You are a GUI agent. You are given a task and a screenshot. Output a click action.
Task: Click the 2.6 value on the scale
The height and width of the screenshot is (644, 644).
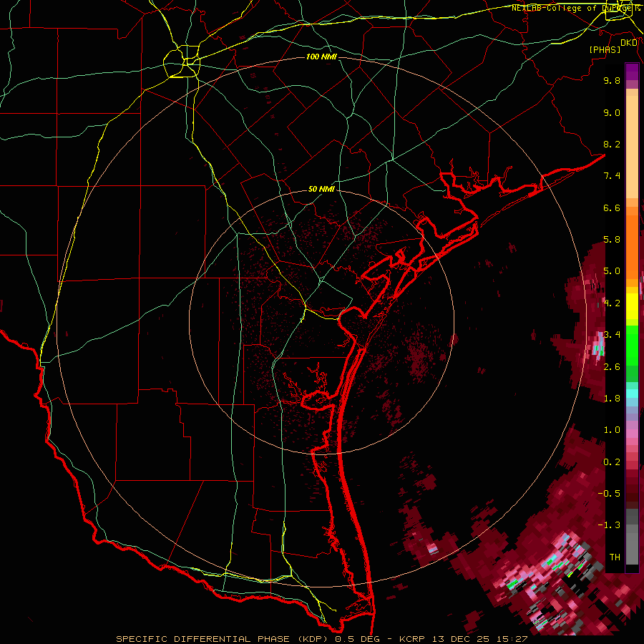(x=612, y=366)
